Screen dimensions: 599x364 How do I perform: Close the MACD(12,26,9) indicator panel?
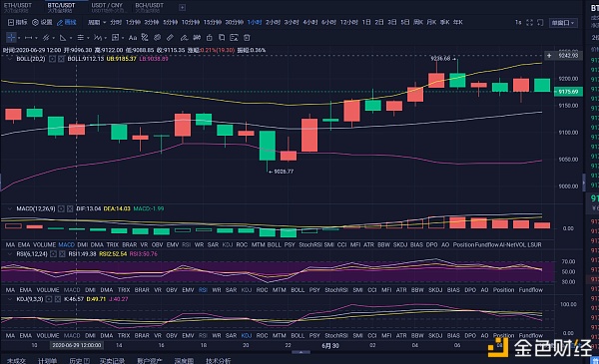coord(70,208)
